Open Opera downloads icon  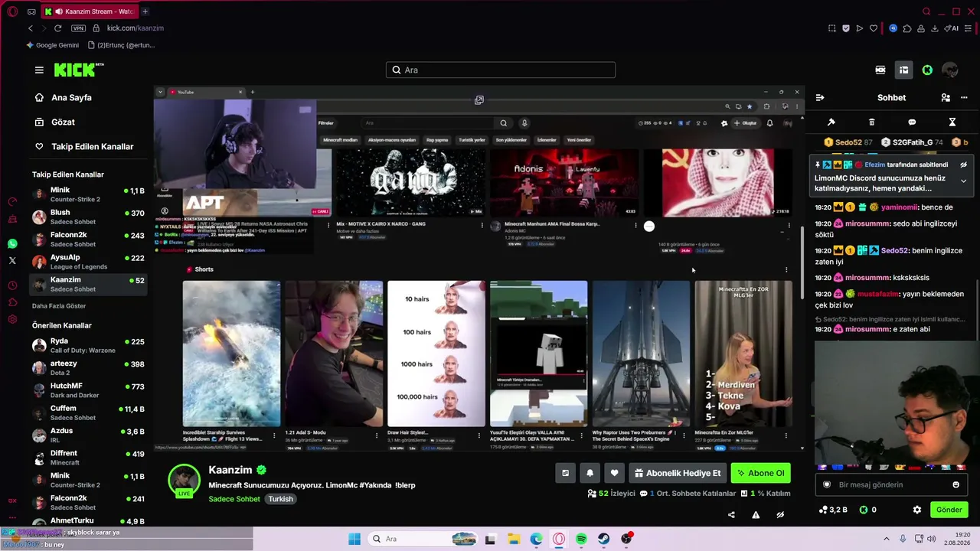934,28
